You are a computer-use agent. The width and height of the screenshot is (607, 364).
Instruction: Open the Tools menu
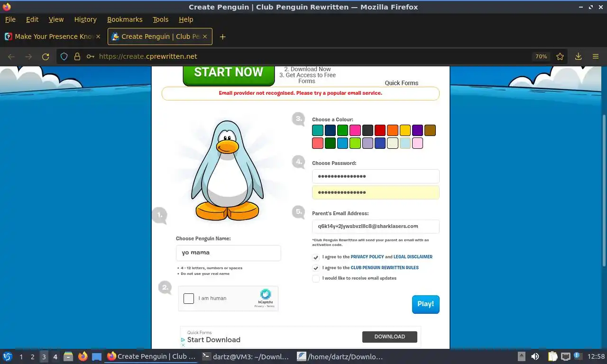(x=160, y=19)
